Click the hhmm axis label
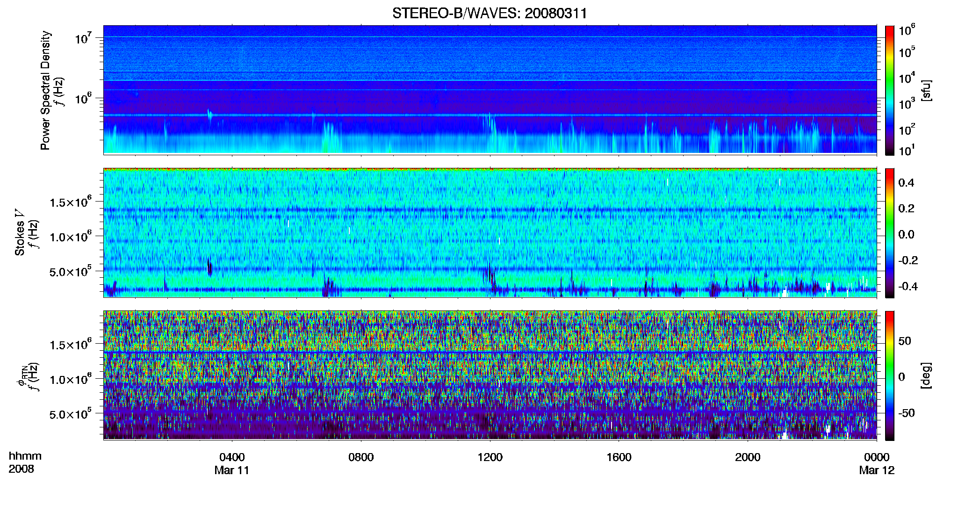The image size is (980, 505). (25, 456)
